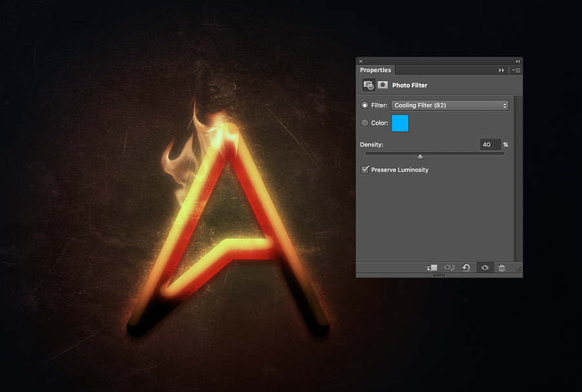582x392 pixels.
Task: Switch to the Properties tab
Action: 376,70
